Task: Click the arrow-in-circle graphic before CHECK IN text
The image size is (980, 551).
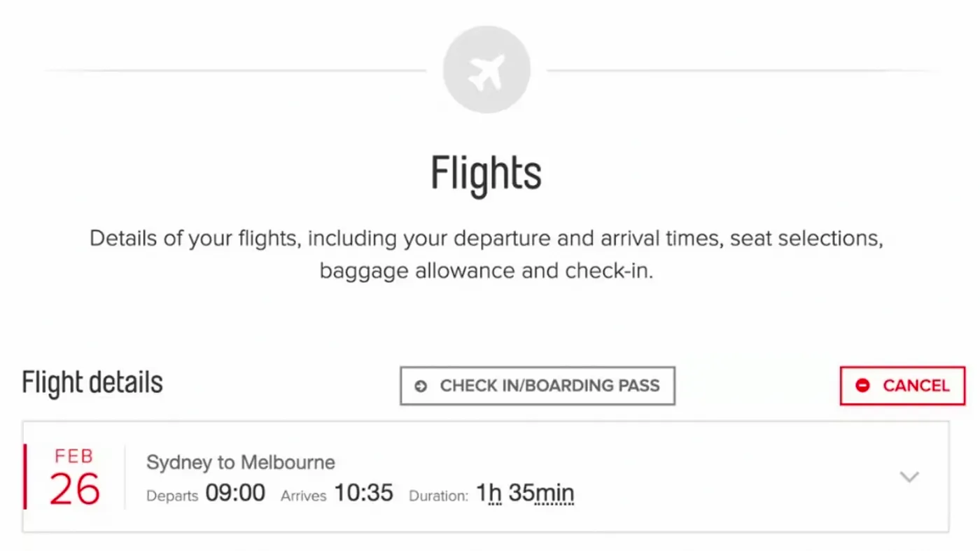Action: (419, 385)
